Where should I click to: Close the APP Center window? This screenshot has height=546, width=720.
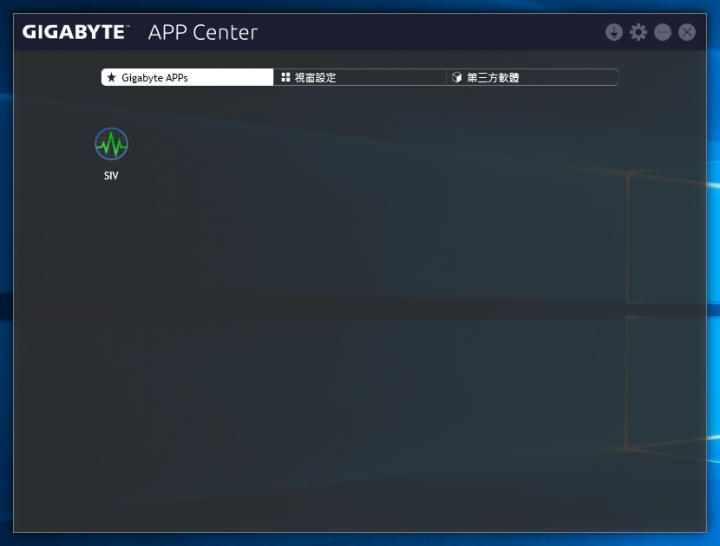pyautogui.click(x=687, y=32)
